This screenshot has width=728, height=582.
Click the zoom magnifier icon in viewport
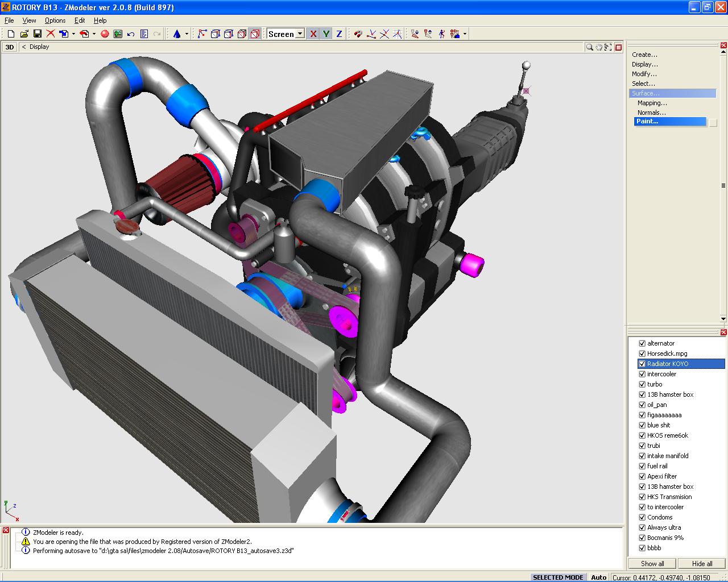[x=590, y=47]
